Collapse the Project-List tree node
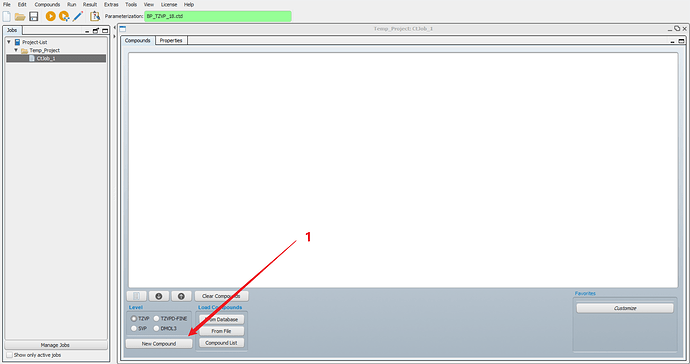The width and height of the screenshot is (690, 364). (x=9, y=42)
